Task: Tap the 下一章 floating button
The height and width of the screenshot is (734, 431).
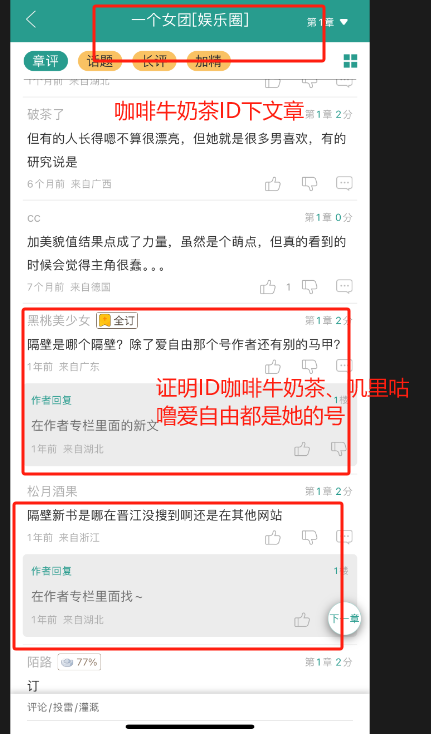Action: coord(344,618)
